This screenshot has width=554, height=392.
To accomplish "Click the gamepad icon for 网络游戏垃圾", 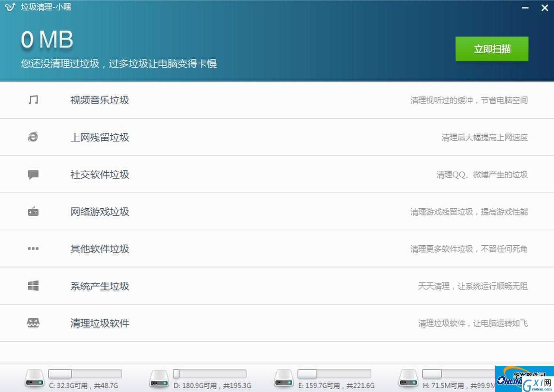I will [33, 211].
